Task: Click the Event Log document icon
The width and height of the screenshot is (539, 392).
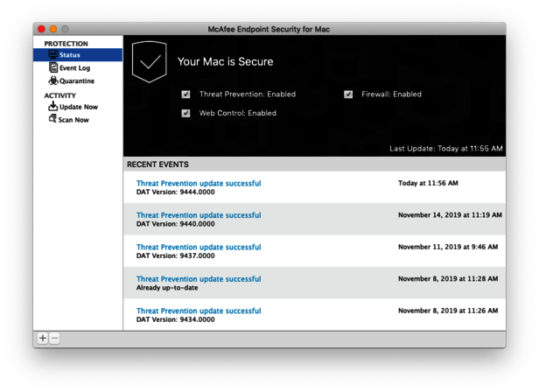Action: [x=52, y=67]
